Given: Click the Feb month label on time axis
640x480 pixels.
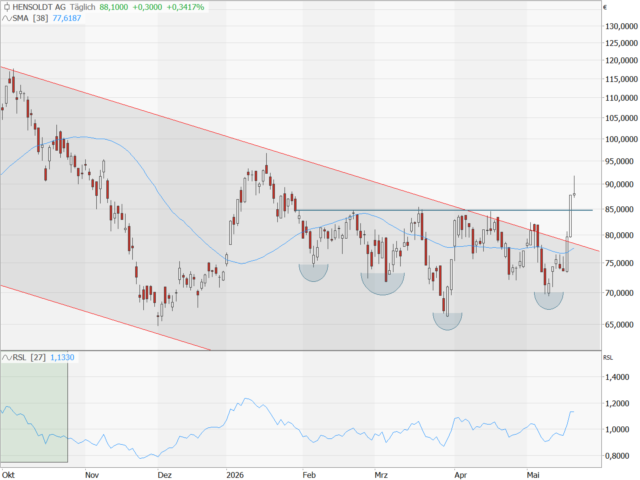Looking at the screenshot, I should coord(309,475).
